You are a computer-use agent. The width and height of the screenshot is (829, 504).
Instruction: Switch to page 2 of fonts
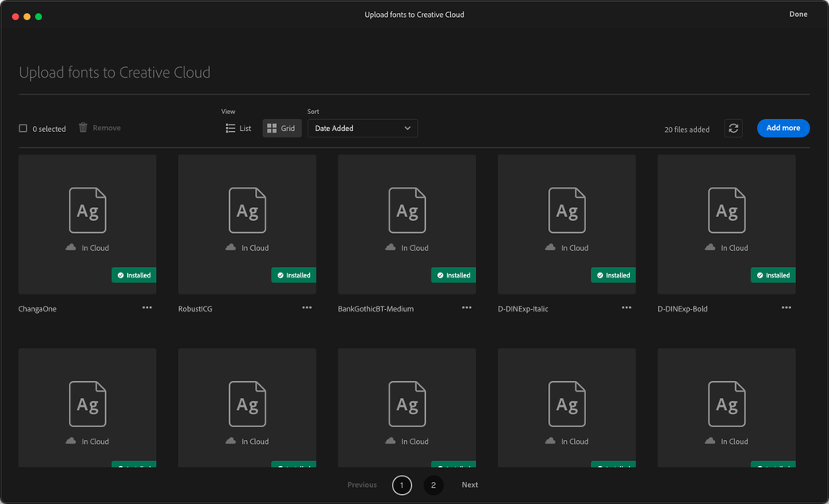433,485
